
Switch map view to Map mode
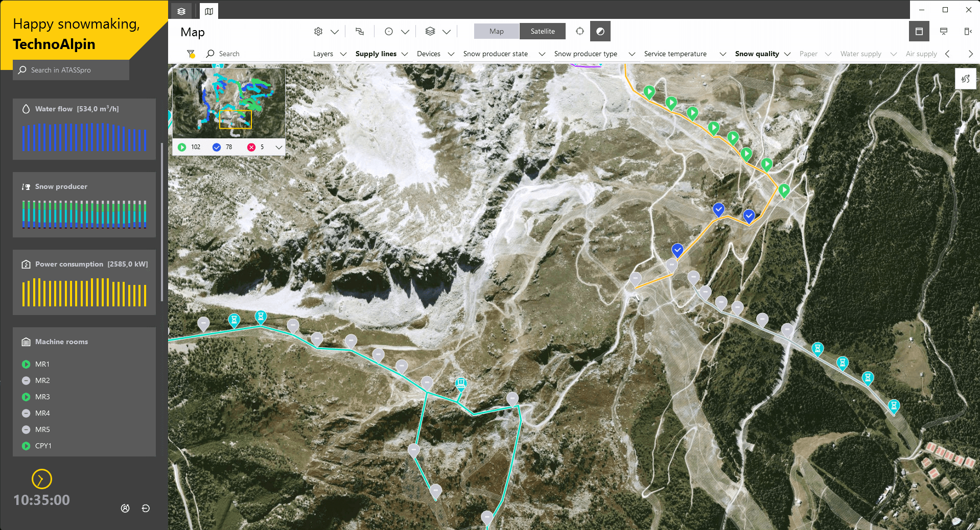(x=496, y=31)
